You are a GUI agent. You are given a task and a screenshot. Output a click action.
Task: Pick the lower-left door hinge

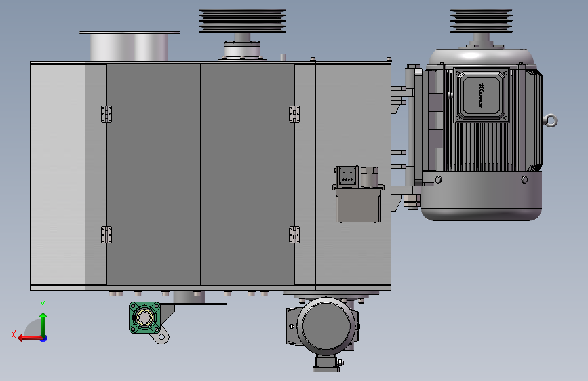coord(106,235)
